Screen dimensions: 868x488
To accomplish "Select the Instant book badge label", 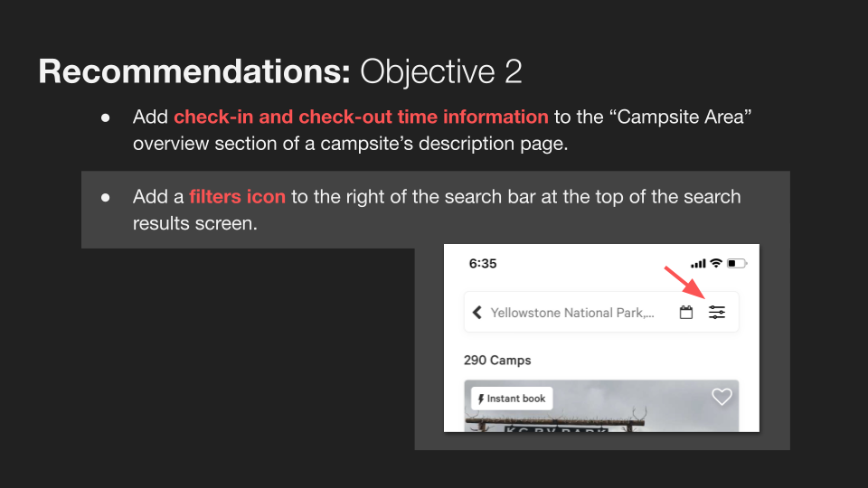I will pos(512,399).
